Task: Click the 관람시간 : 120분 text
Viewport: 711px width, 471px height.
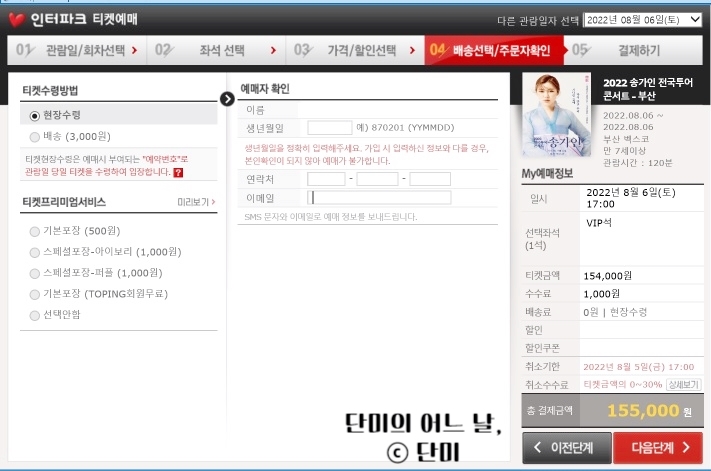Action: 638,163
